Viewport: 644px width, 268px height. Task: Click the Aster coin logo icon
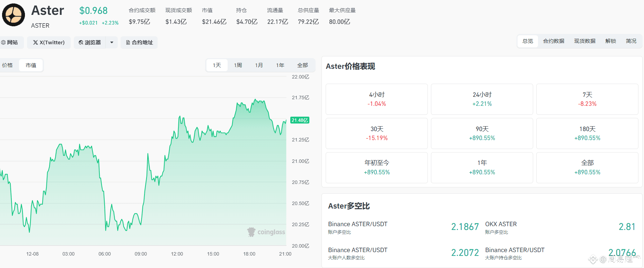(14, 15)
